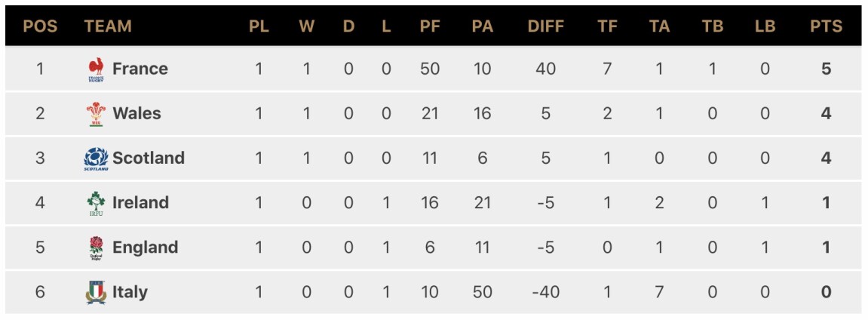Sort table by DIFF column header
Viewport: 868px width, 320px height.
(x=546, y=26)
